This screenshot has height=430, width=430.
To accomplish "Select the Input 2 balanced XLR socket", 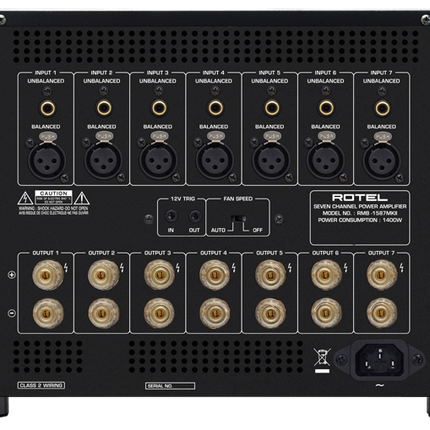I will 103,161.
